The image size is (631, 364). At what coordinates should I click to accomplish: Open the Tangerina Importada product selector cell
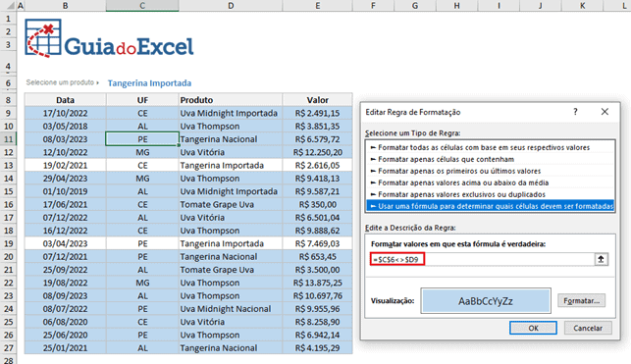149,83
